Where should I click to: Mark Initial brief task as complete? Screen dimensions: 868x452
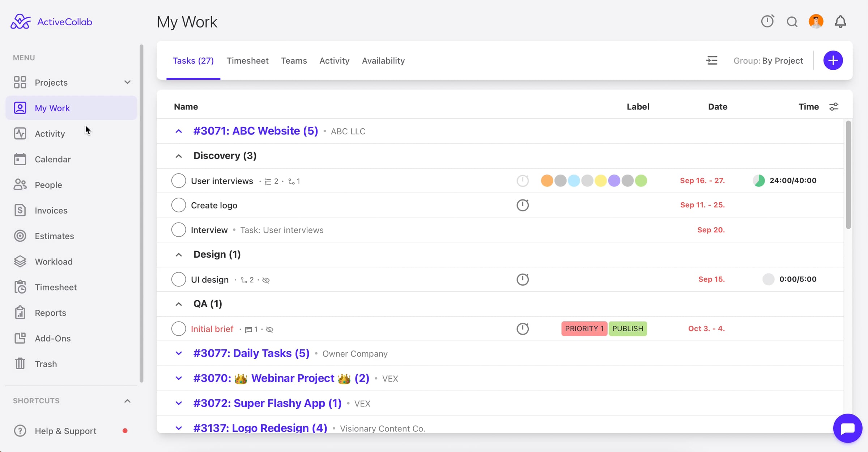[x=179, y=329]
